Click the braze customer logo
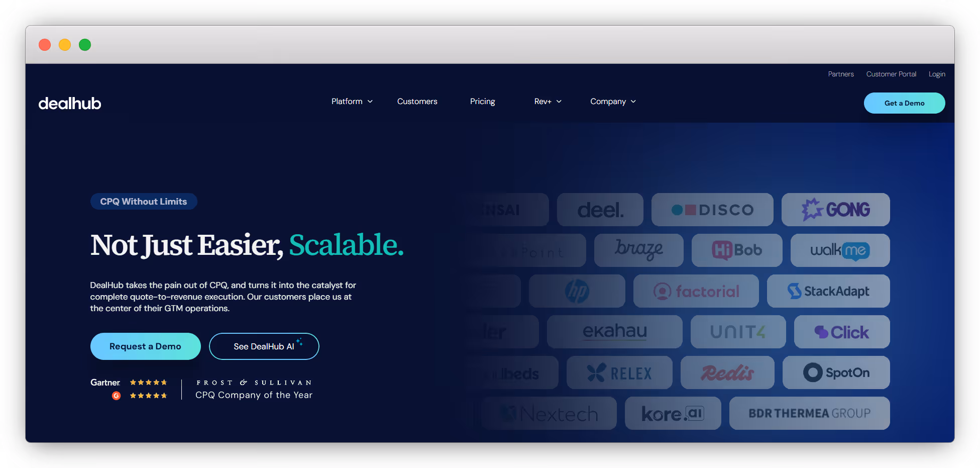This screenshot has height=468, width=980. [x=639, y=250]
